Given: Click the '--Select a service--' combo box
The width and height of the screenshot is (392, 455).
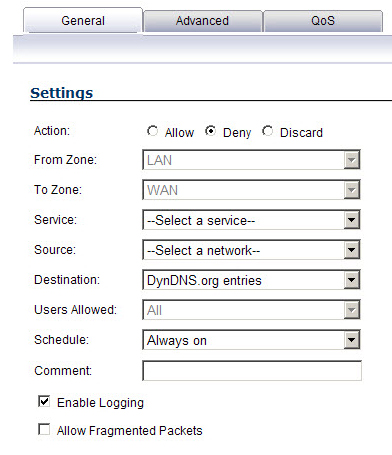Looking at the screenshot, I should tap(251, 220).
